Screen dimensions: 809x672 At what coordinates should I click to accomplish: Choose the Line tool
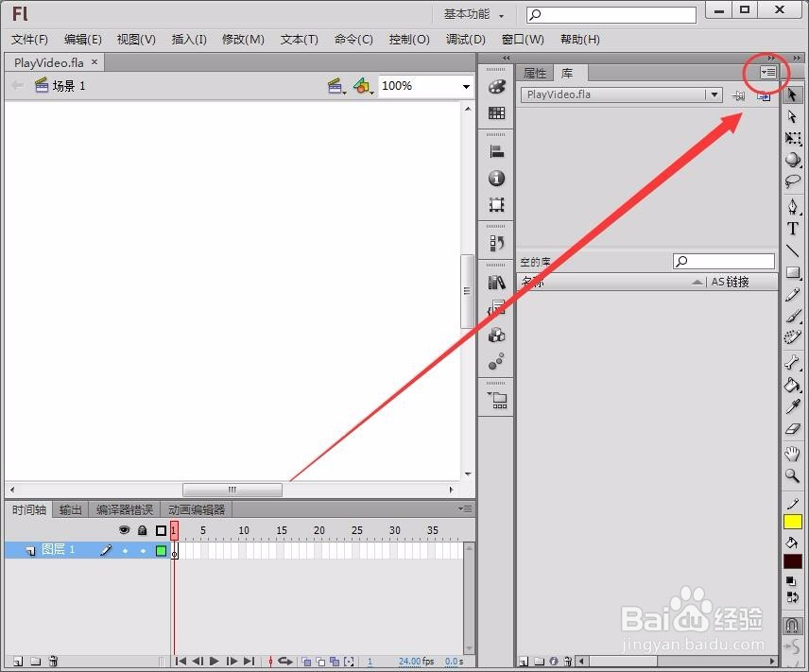point(793,250)
